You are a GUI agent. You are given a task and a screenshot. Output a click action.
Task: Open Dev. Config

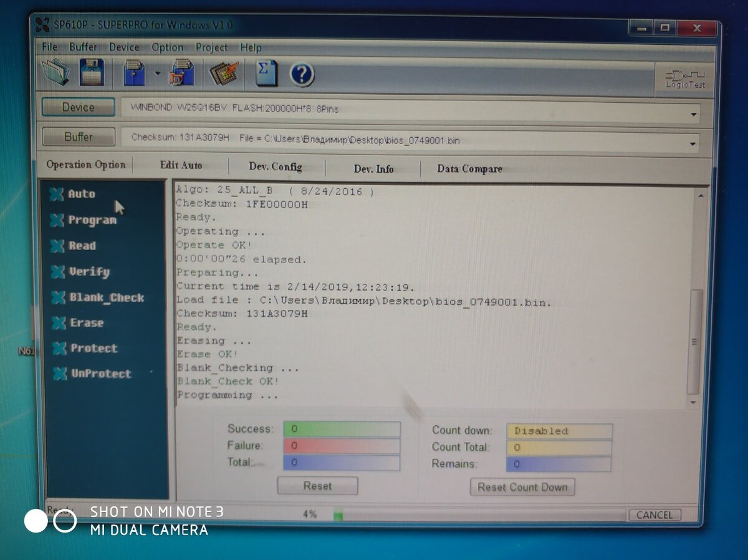coord(276,167)
